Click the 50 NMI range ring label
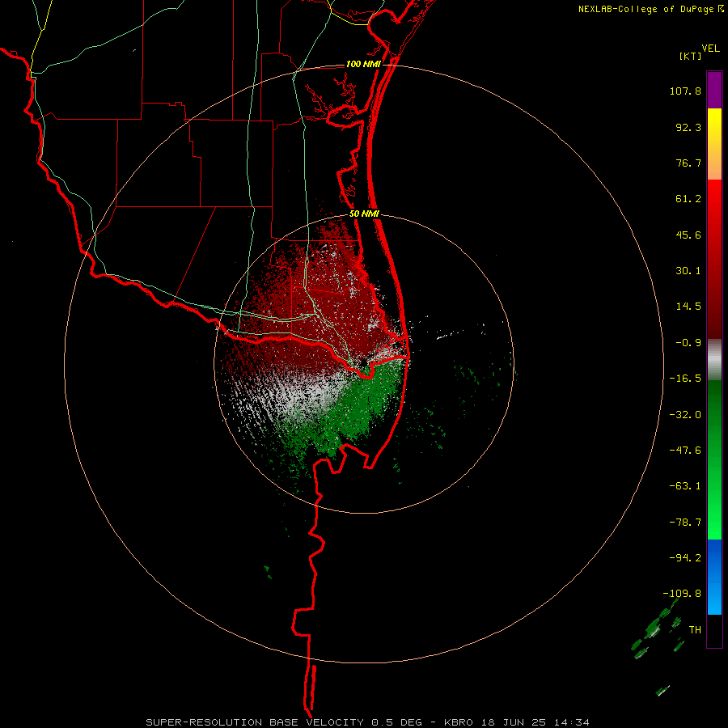 (x=365, y=214)
